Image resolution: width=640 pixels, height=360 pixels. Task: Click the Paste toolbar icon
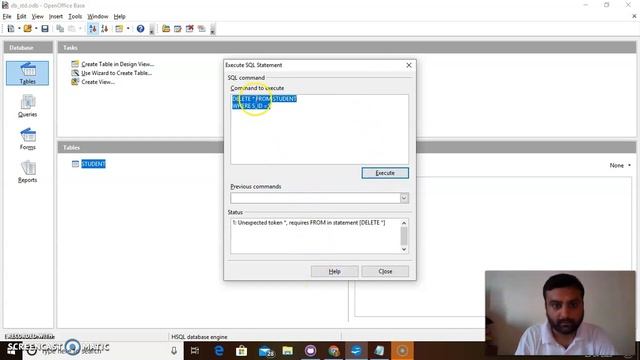(x=72, y=29)
